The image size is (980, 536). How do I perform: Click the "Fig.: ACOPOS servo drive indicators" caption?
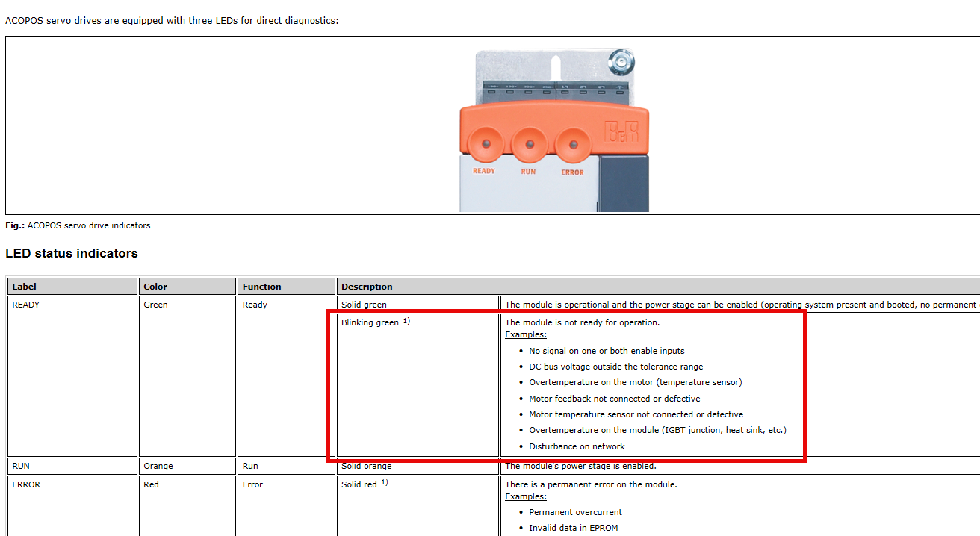78,225
